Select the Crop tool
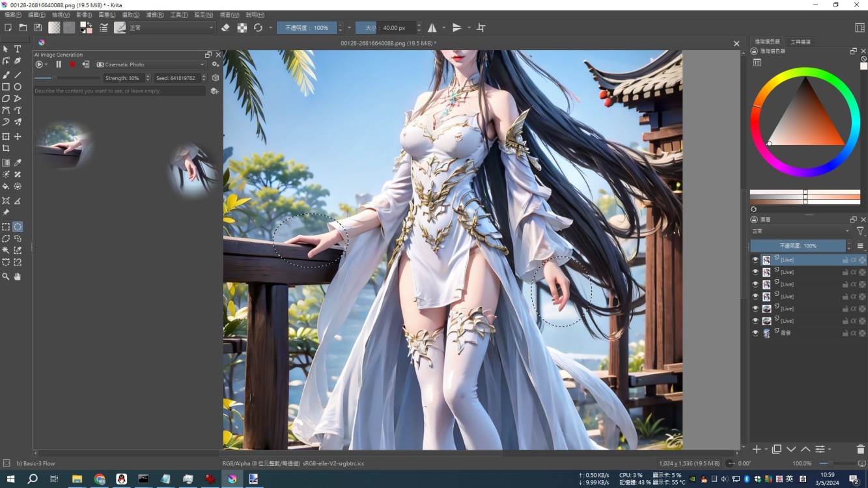868x488 pixels. 6,148
